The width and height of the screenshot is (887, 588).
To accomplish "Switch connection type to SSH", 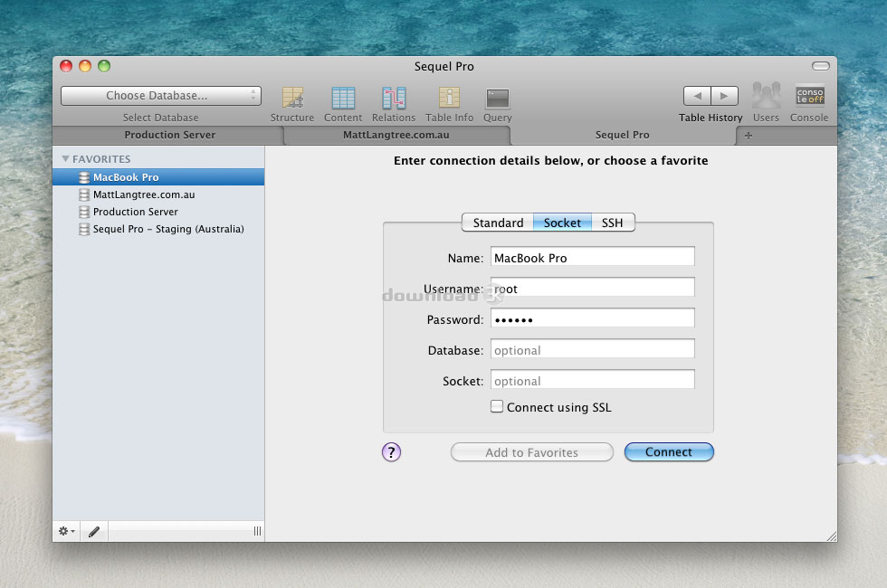I will click(613, 223).
